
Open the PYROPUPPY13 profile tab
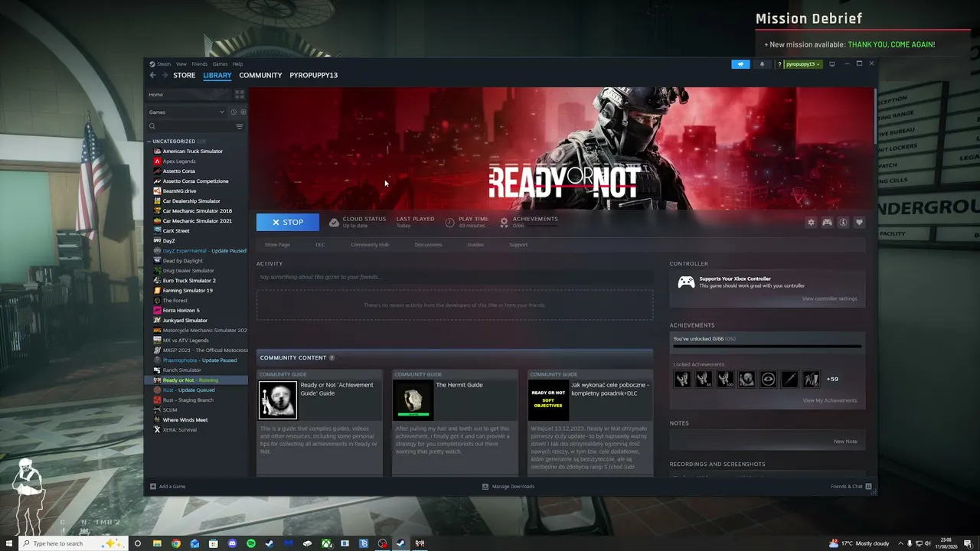(x=314, y=75)
